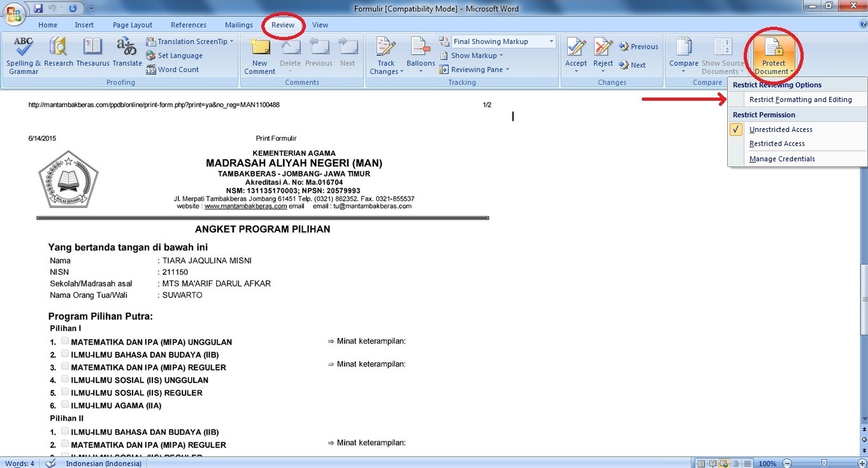Open the Balloons dropdown

(x=421, y=56)
